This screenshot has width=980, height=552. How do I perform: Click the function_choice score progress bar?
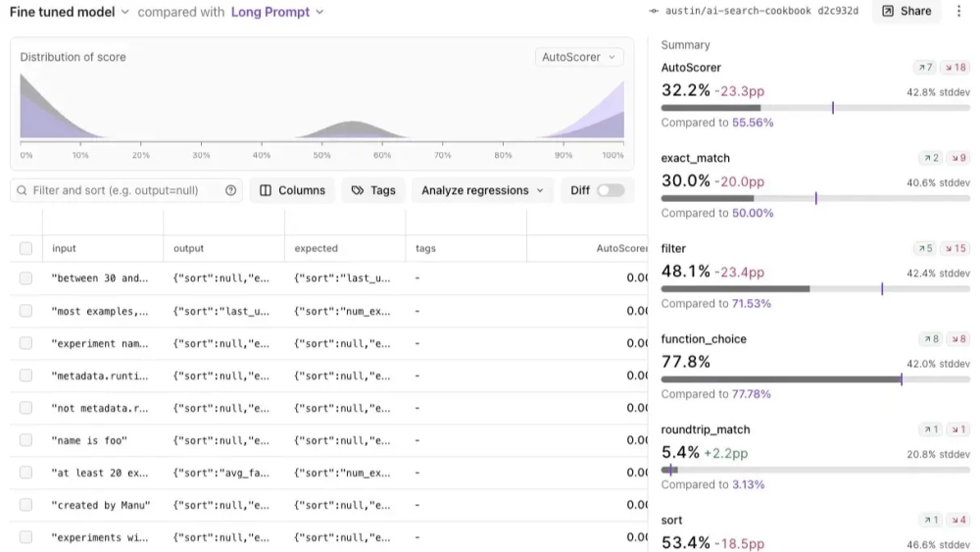point(815,379)
